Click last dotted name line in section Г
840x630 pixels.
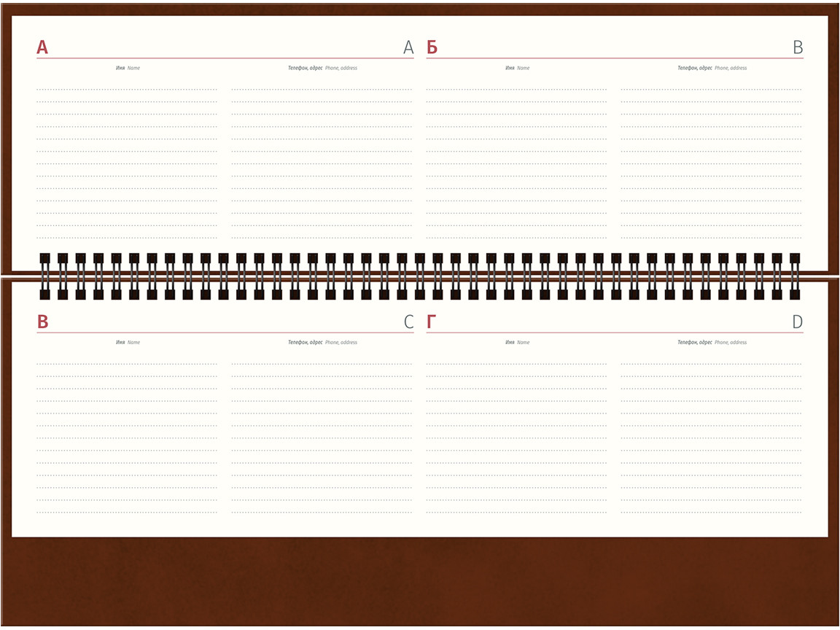coord(516,513)
